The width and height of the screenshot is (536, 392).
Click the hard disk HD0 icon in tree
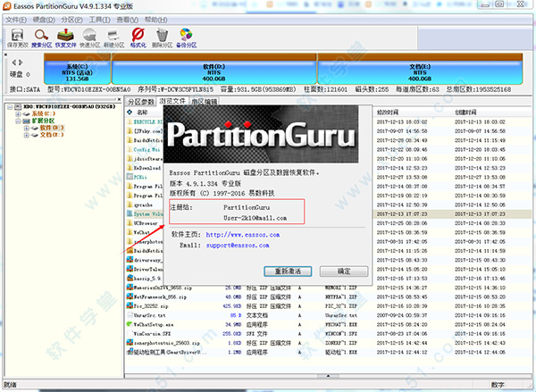tap(18, 107)
